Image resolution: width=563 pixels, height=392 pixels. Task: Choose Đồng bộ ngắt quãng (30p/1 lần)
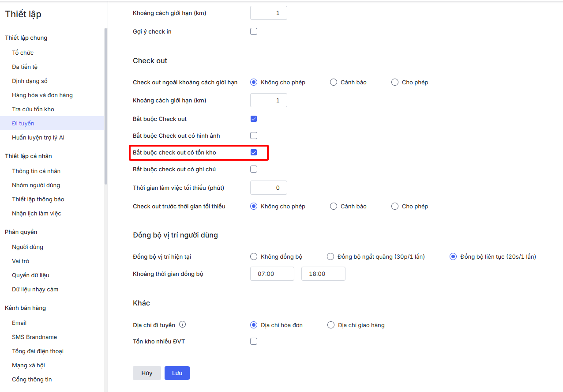330,256
